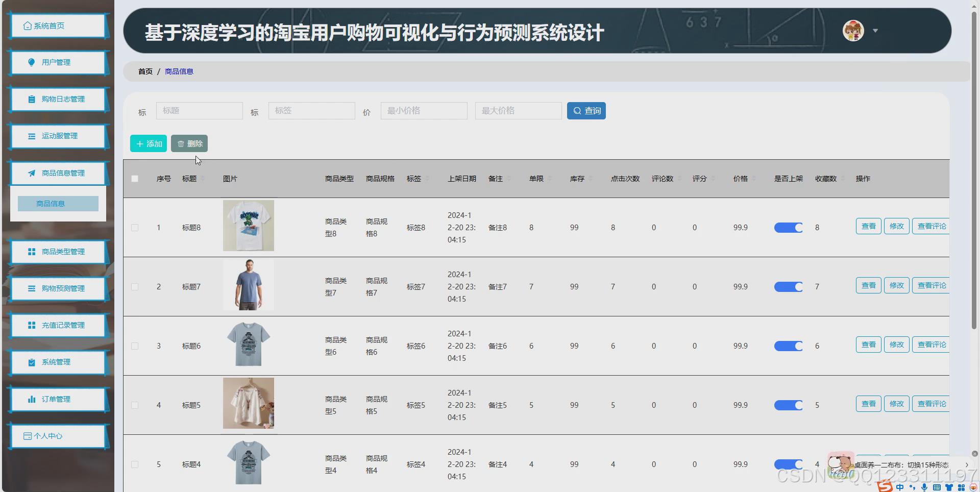Focus the 标签 search field
The height and width of the screenshot is (492, 980).
[x=312, y=111]
